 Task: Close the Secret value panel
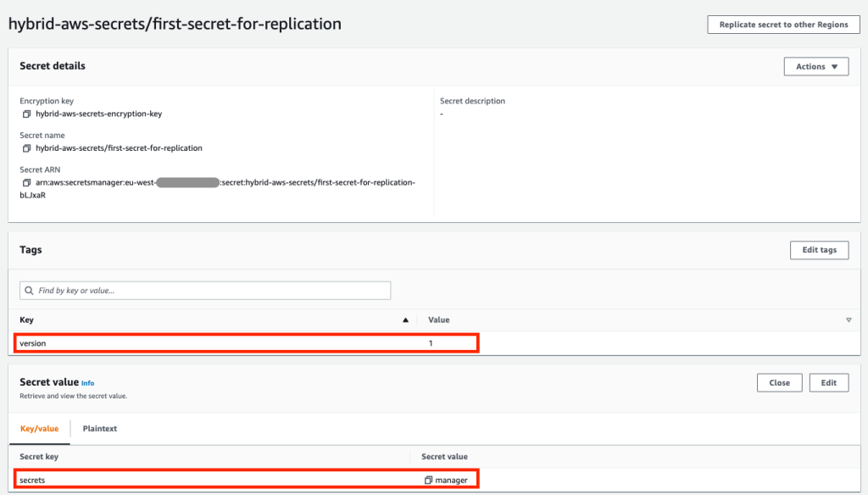[779, 382]
